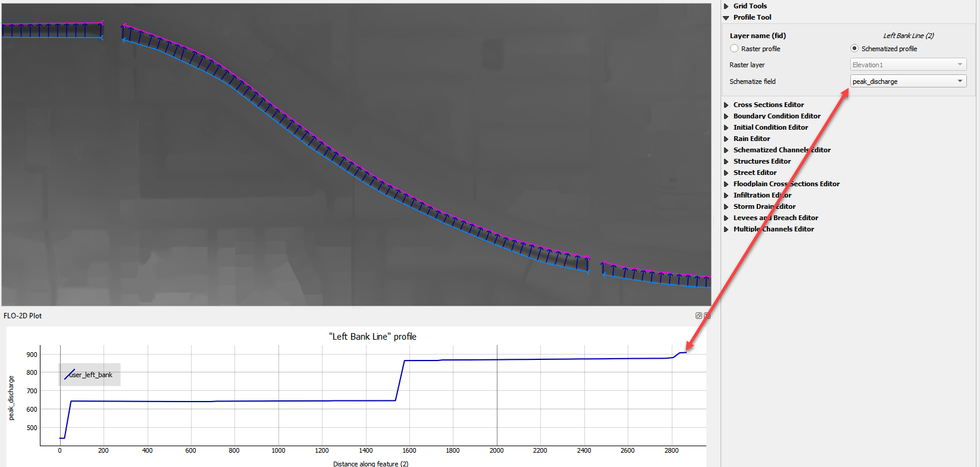Select the Raster profile radio button
The image size is (980, 467).
click(734, 49)
